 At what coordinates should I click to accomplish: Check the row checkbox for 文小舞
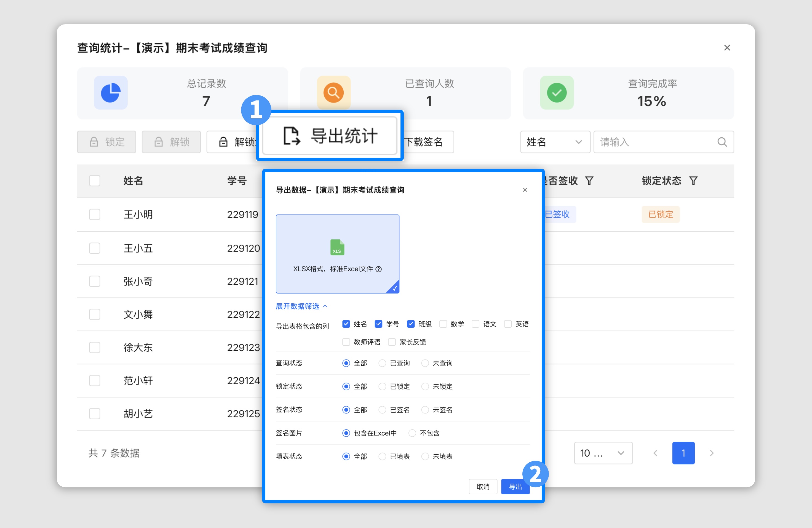pos(95,314)
